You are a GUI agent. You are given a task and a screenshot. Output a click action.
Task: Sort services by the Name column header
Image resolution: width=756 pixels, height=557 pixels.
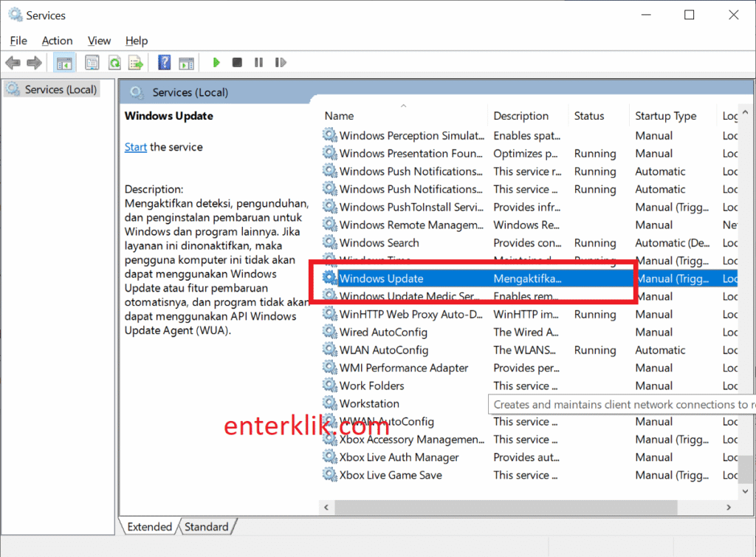tap(339, 116)
